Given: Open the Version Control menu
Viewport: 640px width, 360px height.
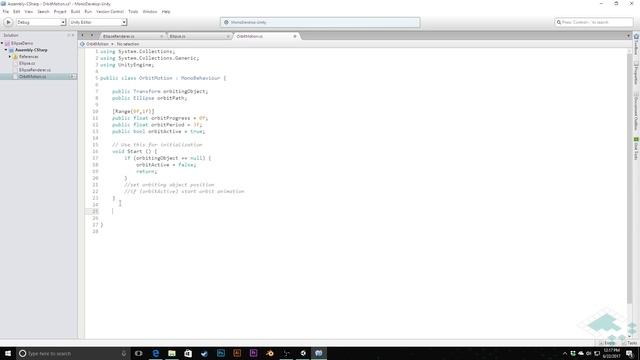Looking at the screenshot, I should (110, 11).
